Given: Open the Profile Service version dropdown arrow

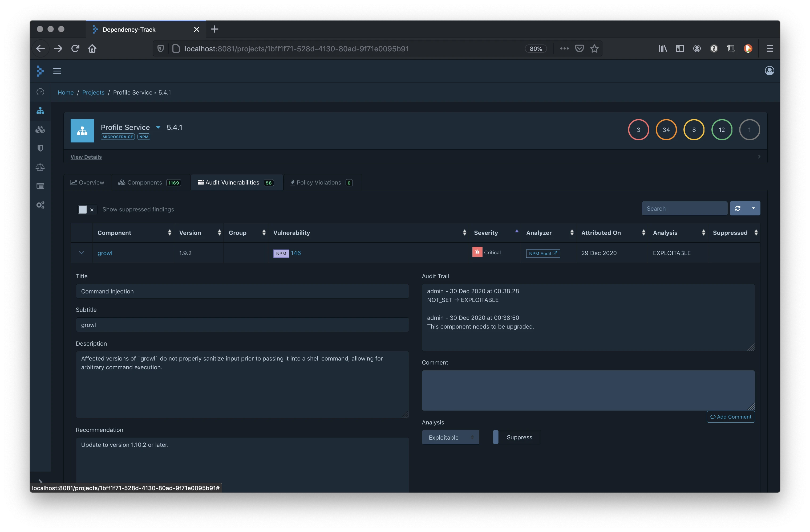Looking at the screenshot, I should click(158, 127).
